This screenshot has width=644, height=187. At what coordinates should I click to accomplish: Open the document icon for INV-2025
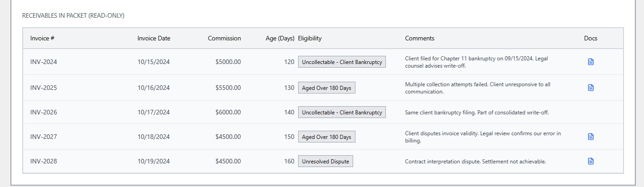pyautogui.click(x=590, y=88)
